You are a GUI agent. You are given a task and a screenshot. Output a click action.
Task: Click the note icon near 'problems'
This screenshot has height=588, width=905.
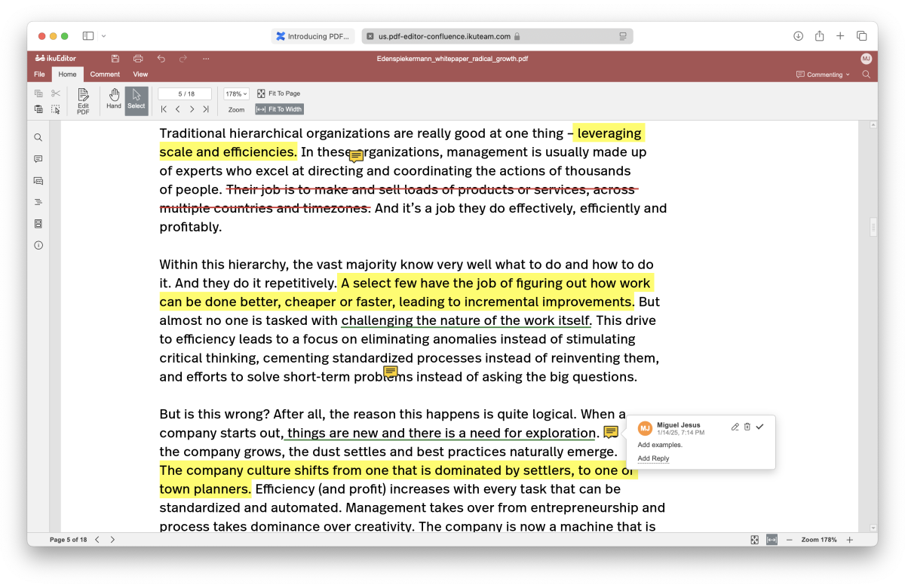coord(391,372)
